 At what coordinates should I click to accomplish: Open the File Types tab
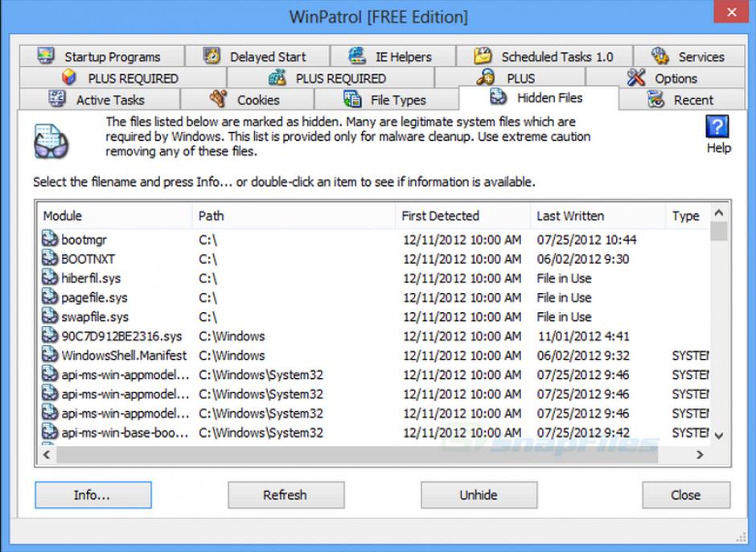coord(385,101)
